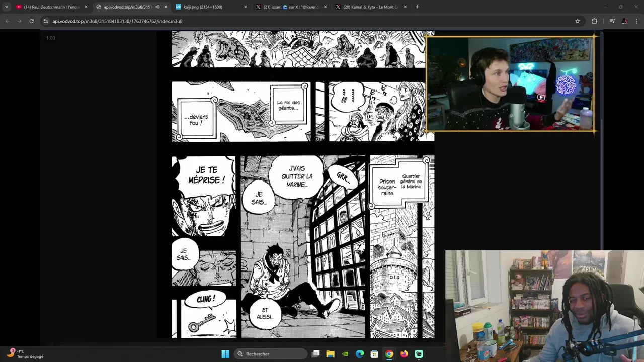Screen dimensions: 644x362
Task: Reload the current page
Action: click(x=31, y=21)
